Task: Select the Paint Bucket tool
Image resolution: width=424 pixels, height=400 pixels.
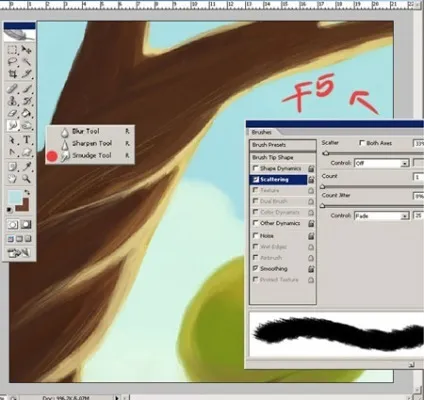Action: [x=26, y=113]
